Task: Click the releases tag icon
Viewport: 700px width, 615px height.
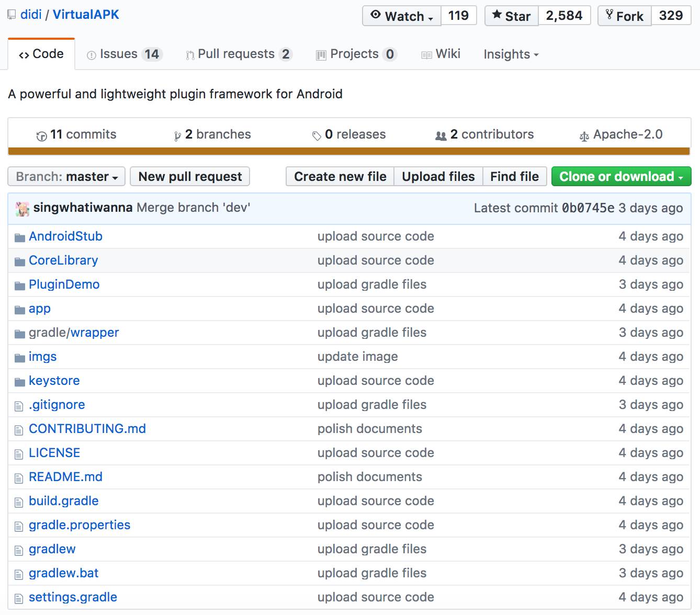Action: click(317, 136)
